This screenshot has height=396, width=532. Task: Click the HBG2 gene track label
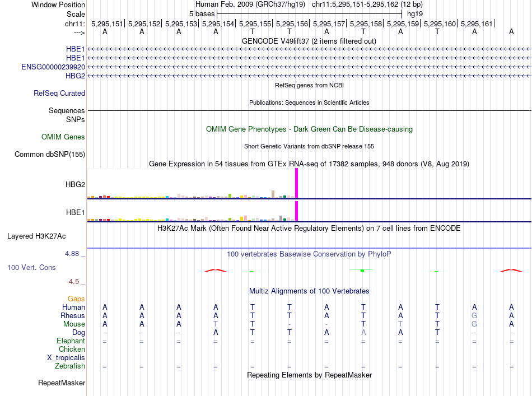point(75,76)
